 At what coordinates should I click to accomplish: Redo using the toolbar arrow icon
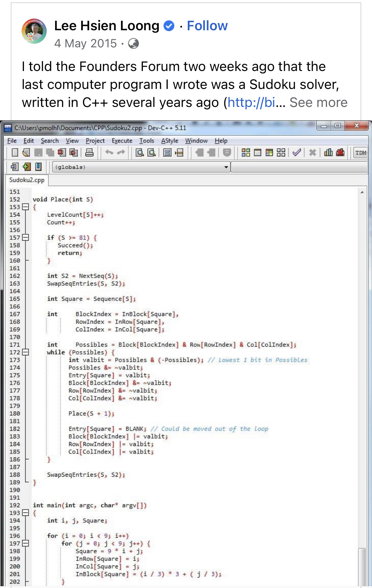(121, 152)
